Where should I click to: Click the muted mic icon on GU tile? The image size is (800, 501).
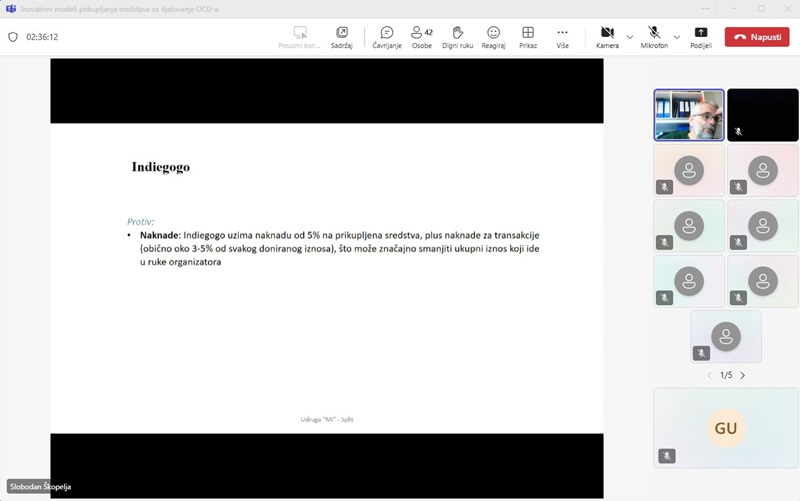tap(666, 456)
